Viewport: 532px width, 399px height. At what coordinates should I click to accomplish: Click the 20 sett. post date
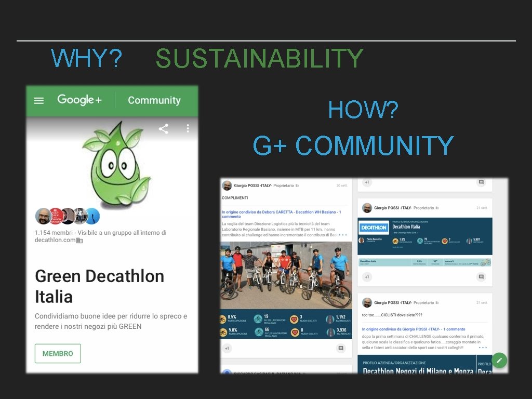342,185
